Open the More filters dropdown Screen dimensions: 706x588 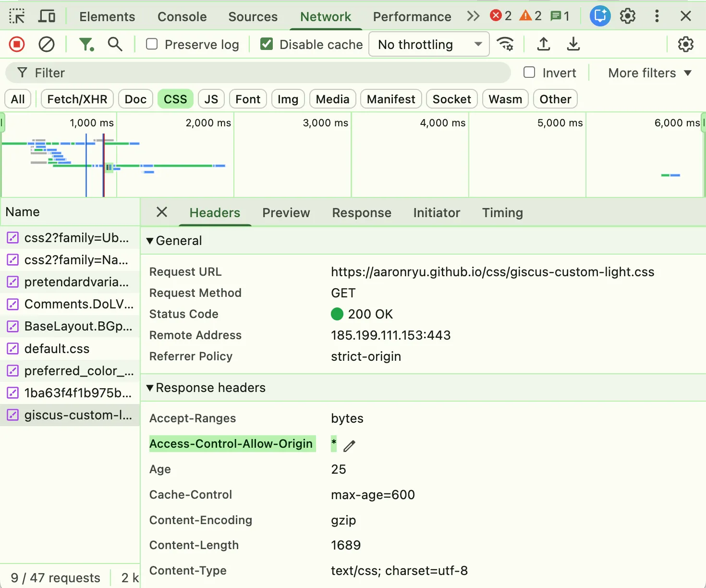pos(650,73)
